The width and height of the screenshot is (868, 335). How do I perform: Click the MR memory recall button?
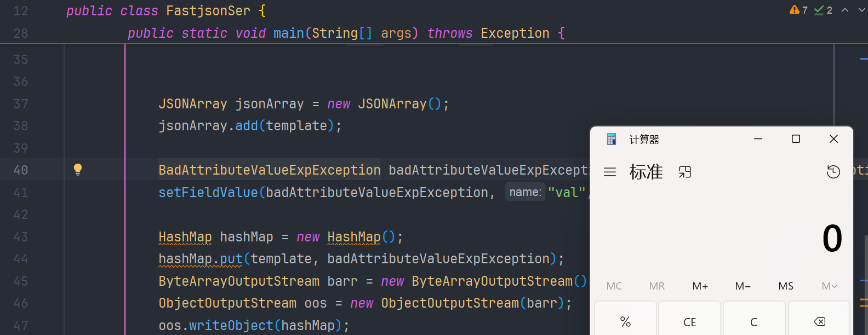[x=657, y=286]
